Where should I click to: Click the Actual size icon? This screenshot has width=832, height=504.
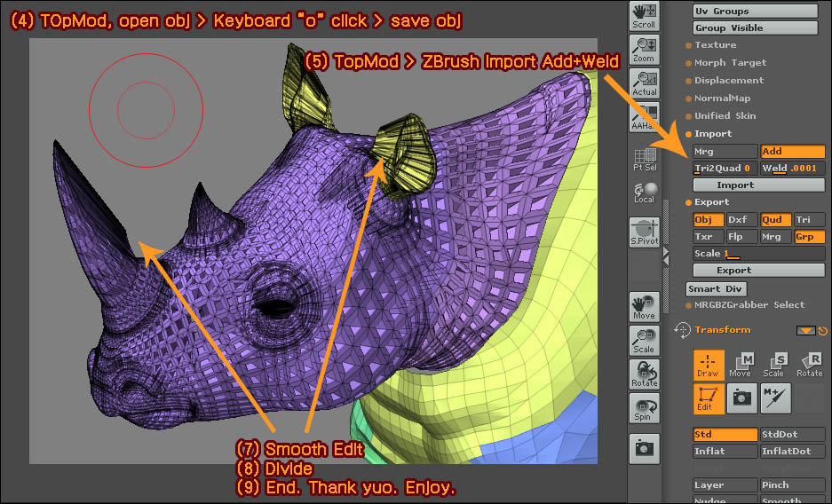[644, 83]
